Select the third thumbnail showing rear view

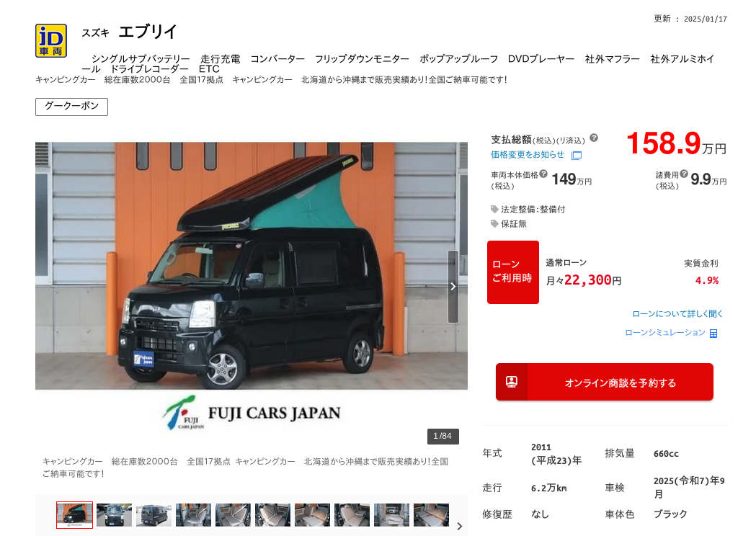click(154, 515)
